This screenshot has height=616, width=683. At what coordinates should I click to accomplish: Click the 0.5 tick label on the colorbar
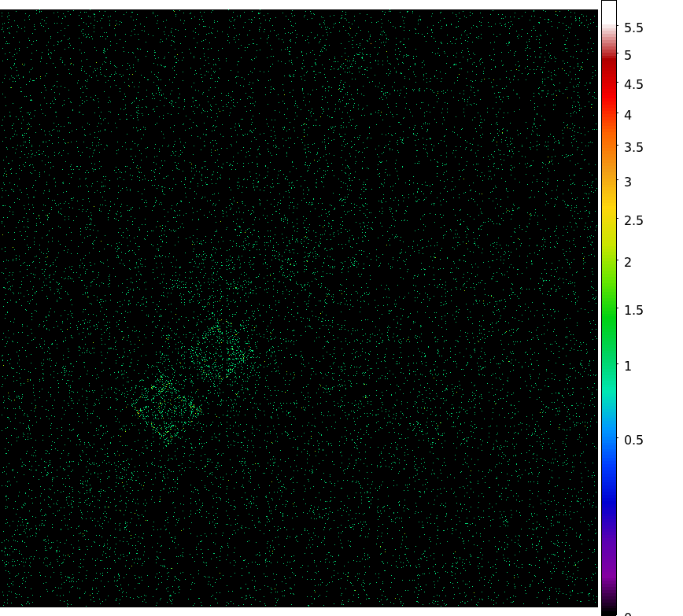click(633, 440)
